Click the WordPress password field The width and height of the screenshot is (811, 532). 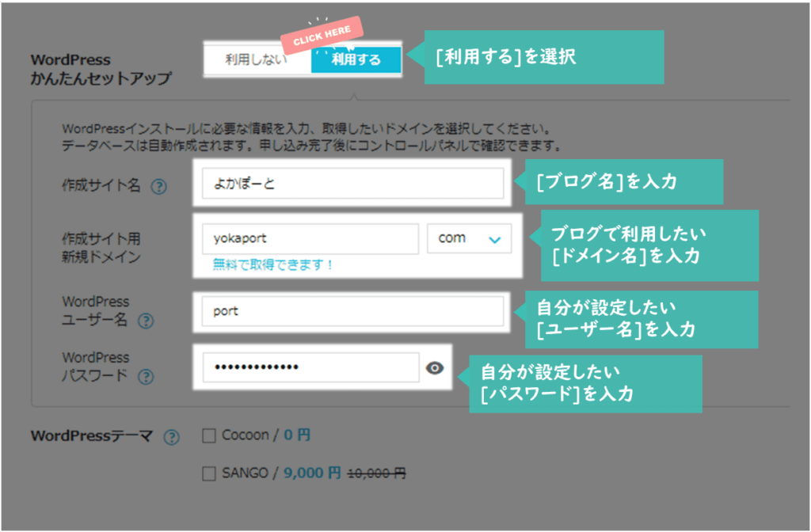pyautogui.click(x=310, y=367)
